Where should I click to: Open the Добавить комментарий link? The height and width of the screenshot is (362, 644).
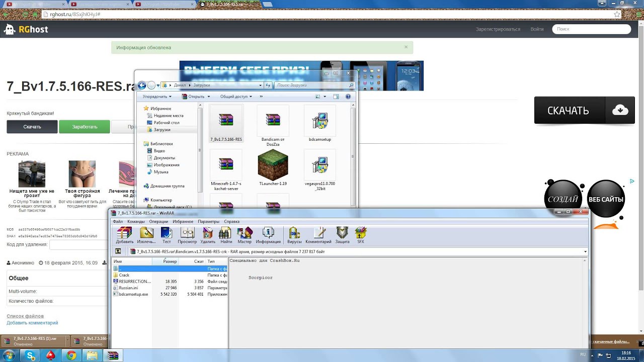coord(32,323)
